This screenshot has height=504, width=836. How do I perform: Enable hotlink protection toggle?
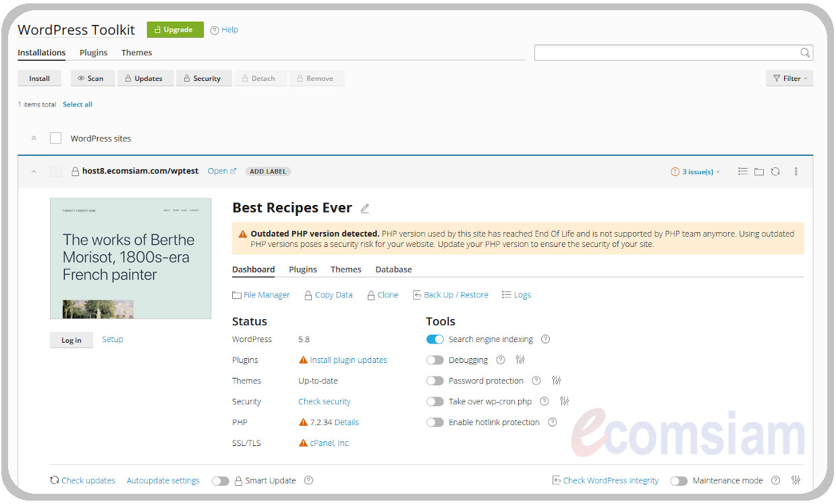pyautogui.click(x=435, y=422)
